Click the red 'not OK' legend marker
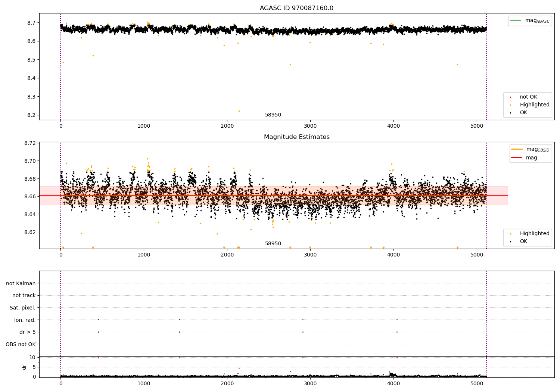Screen dimensions: 560x392 click(511, 97)
